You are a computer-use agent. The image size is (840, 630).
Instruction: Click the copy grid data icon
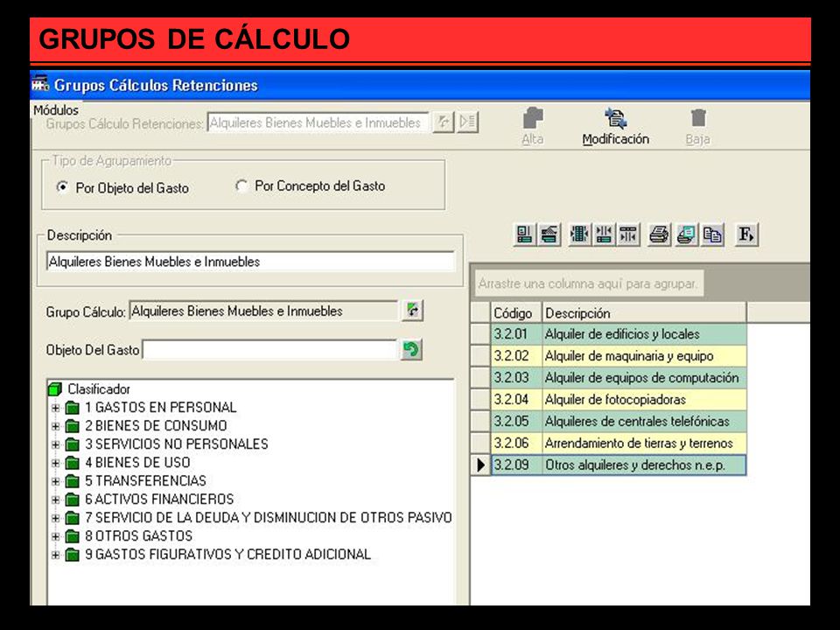pos(712,234)
